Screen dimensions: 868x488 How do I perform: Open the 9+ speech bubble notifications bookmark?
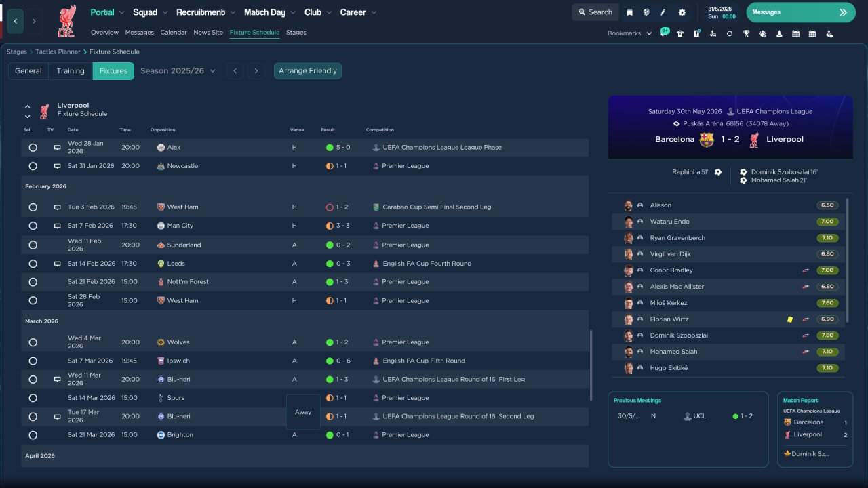pos(665,33)
